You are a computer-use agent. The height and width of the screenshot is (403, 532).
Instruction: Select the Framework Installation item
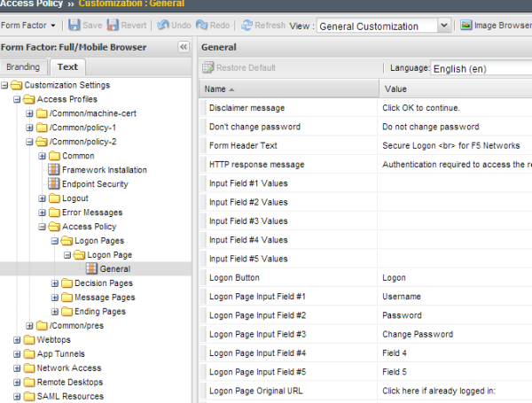[x=104, y=170]
